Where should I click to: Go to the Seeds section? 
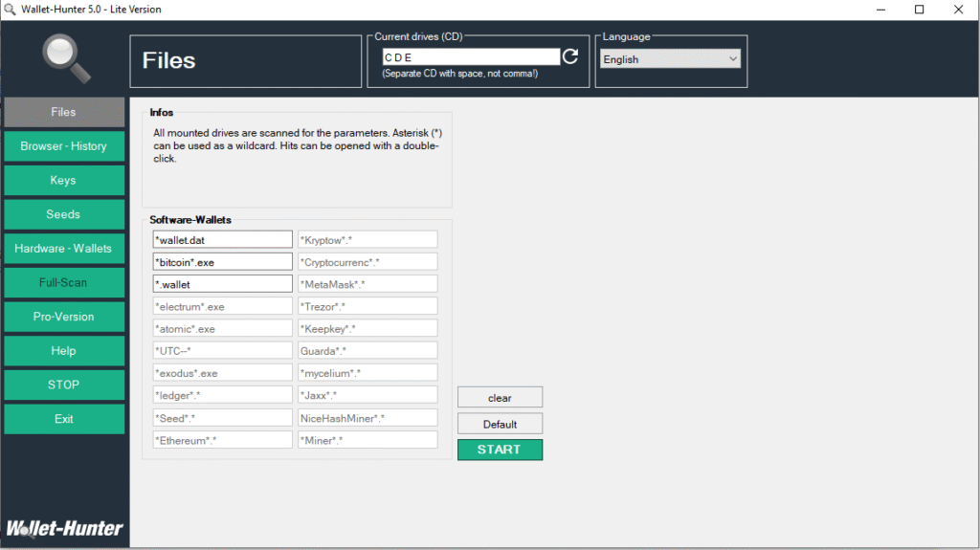(x=64, y=214)
